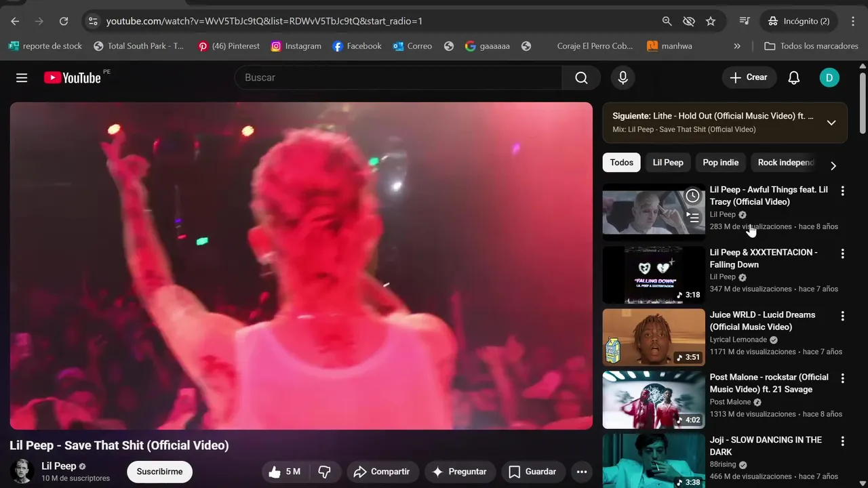
Task: Start voice search with microphone icon
Action: coord(623,78)
